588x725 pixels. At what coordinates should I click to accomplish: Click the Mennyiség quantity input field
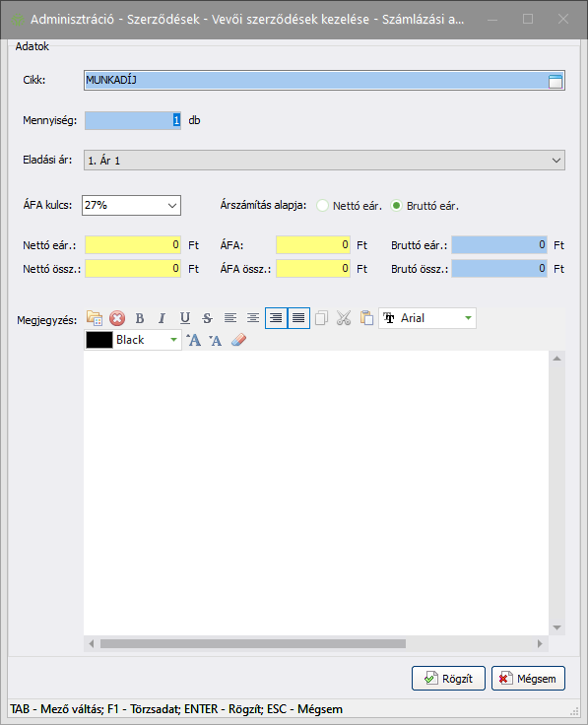point(133,121)
